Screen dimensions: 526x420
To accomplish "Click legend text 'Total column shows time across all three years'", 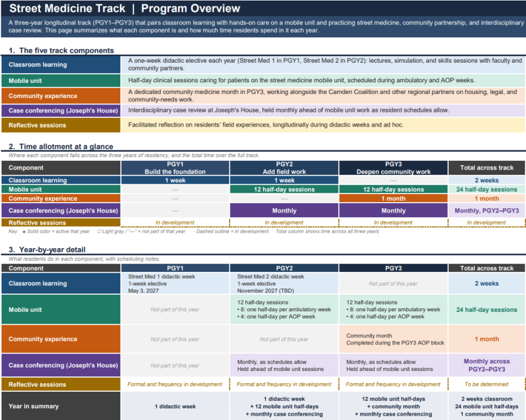I will pyautogui.click(x=327, y=231).
